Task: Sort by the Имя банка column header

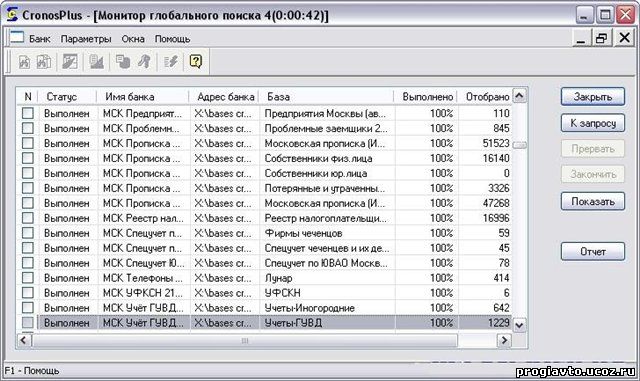Action: point(143,97)
